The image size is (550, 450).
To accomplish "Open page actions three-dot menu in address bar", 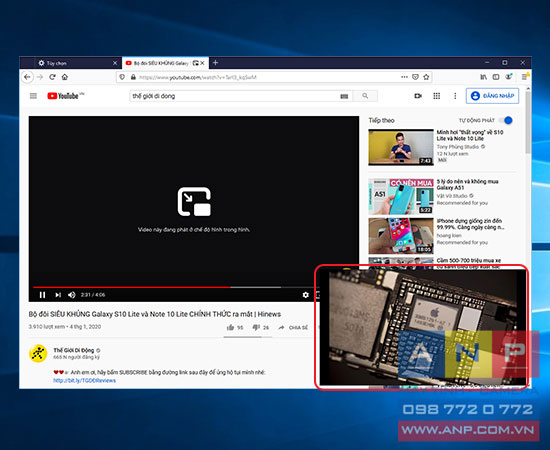I will [x=404, y=77].
